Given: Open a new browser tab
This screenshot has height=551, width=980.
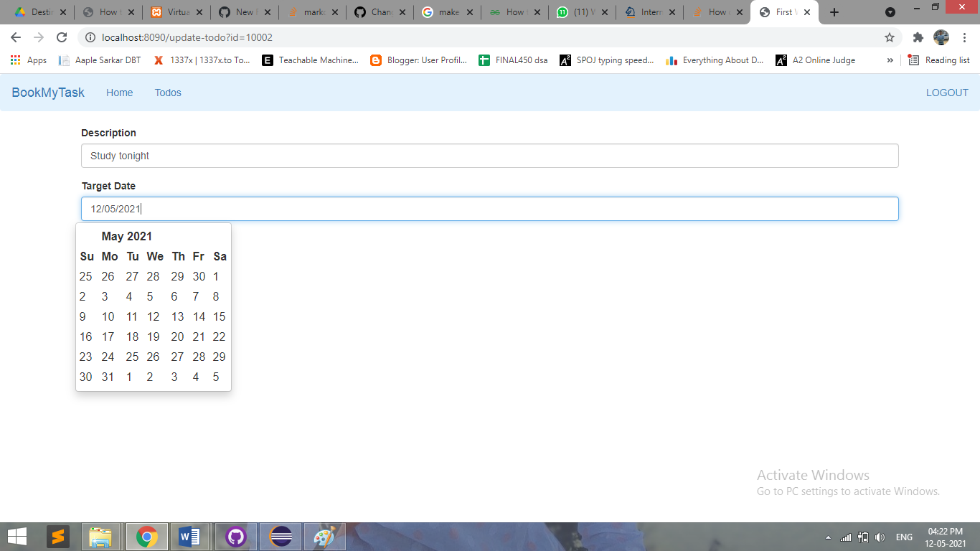Looking at the screenshot, I should tap(834, 12).
